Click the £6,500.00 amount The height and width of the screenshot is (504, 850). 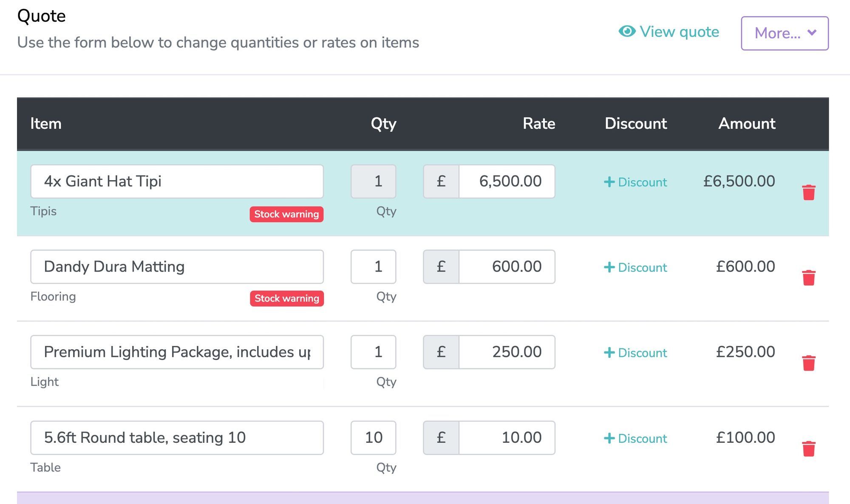pos(739,181)
